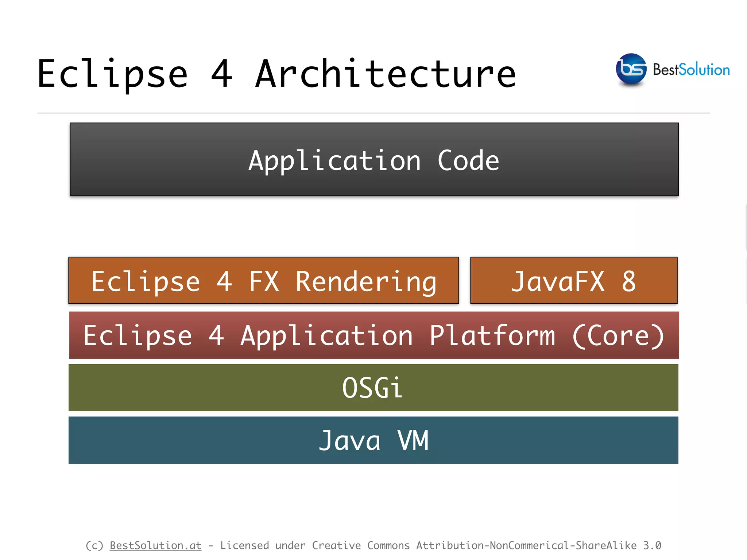This screenshot has width=747, height=560.
Task: Click the green OSGi layer
Action: [373, 388]
